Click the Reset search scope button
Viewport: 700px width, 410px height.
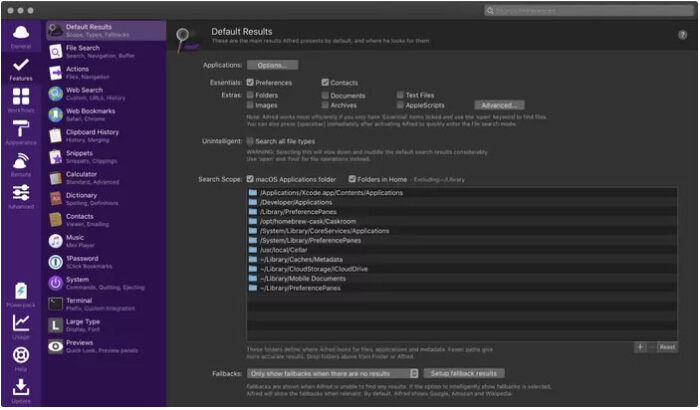click(667, 347)
